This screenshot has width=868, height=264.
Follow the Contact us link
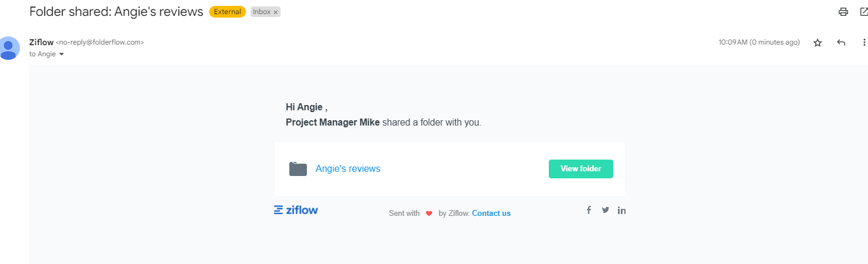[x=491, y=214]
